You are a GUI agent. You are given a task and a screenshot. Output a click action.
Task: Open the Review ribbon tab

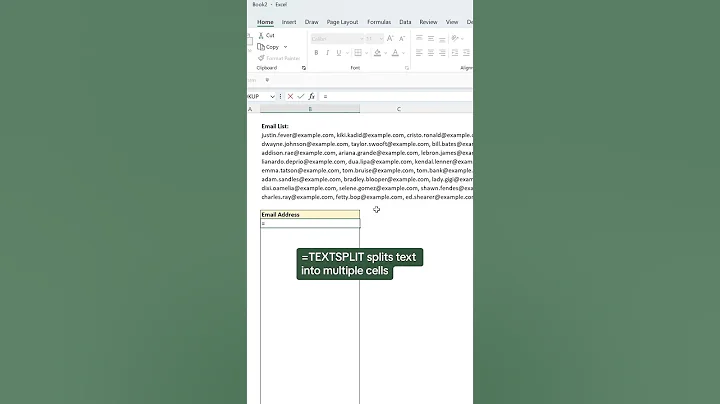coord(428,22)
